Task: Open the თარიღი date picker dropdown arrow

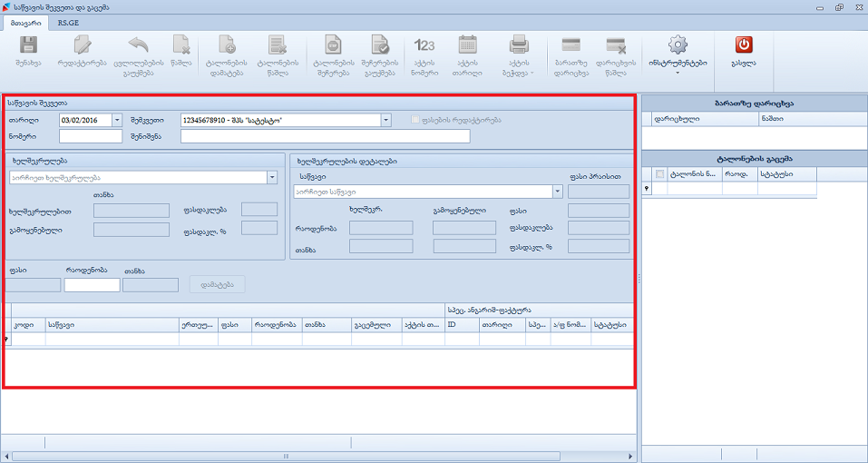Action: click(117, 120)
